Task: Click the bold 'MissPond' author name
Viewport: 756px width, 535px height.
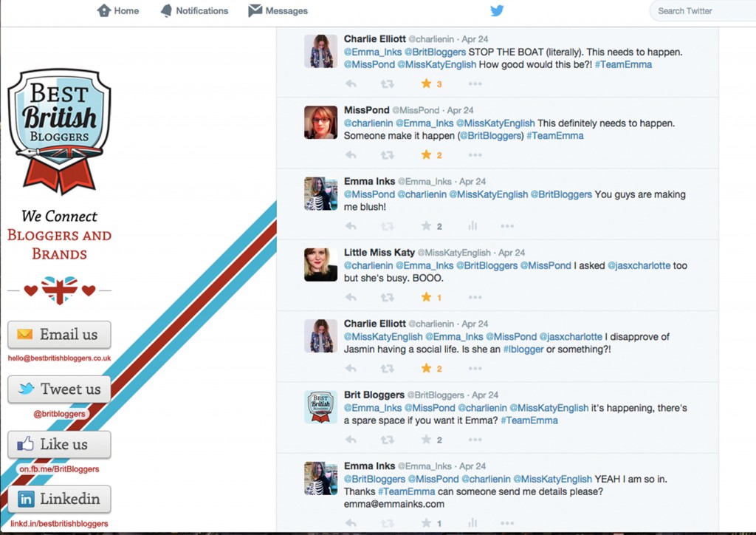Action: pos(366,110)
